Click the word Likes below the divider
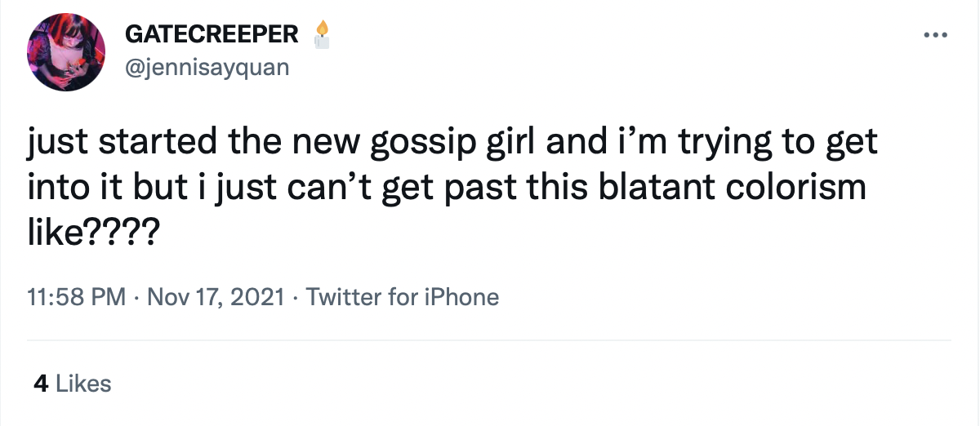 point(83,383)
